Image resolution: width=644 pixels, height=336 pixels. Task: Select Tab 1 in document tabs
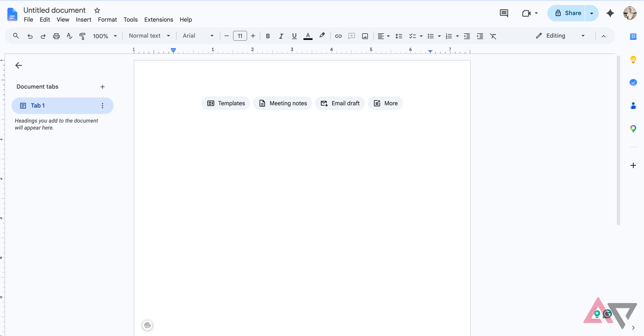point(63,106)
